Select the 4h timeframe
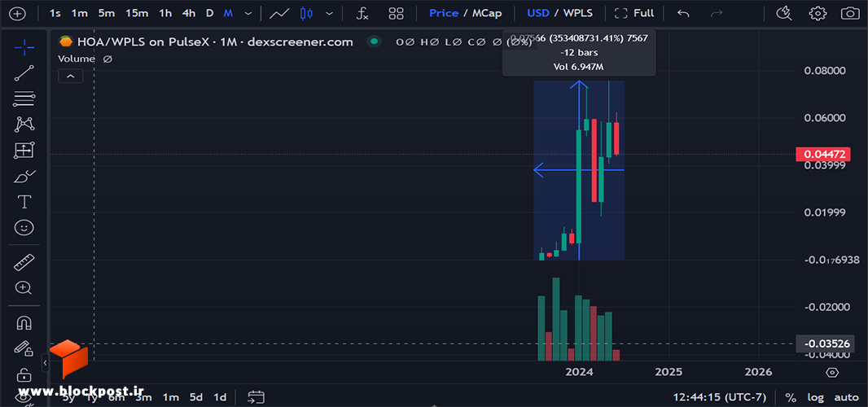The image size is (868, 407). coord(189,13)
